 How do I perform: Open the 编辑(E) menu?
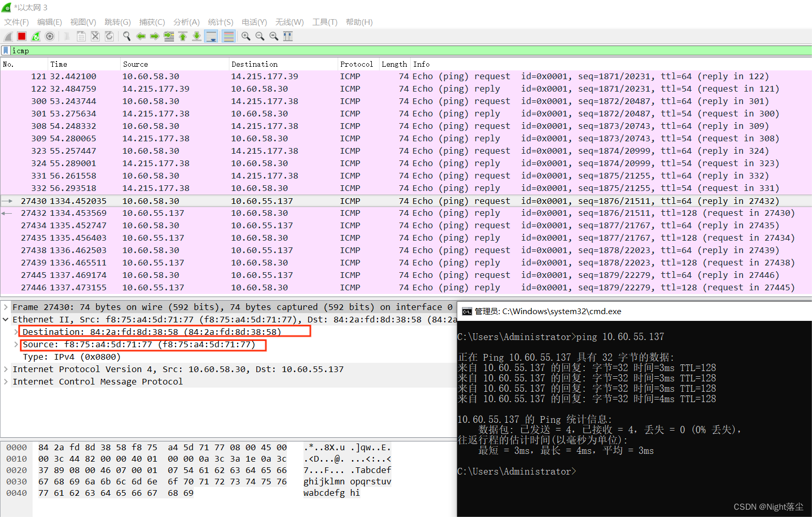coord(49,22)
